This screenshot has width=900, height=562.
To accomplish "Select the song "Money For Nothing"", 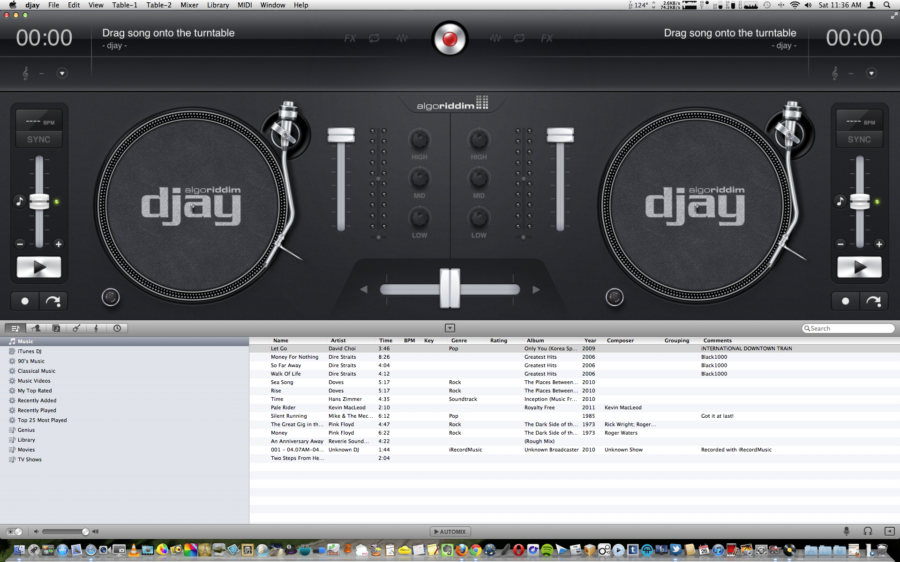I will 294,356.
